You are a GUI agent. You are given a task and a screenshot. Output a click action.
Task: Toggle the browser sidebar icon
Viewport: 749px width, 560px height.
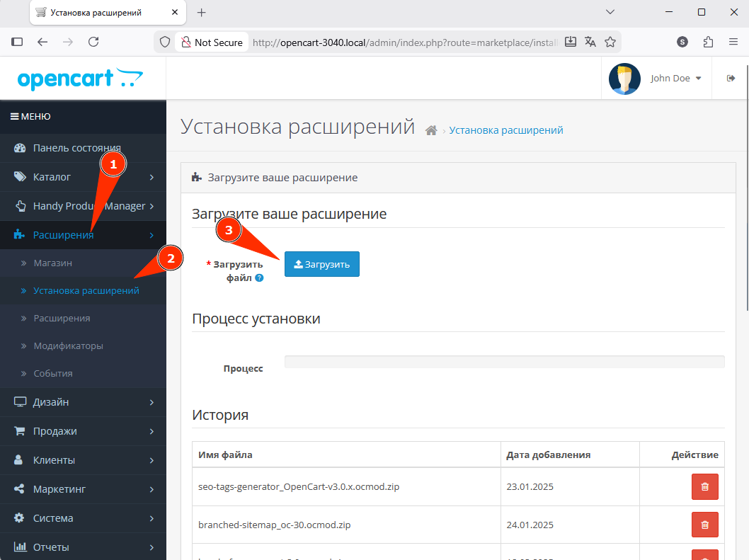pyautogui.click(x=17, y=42)
